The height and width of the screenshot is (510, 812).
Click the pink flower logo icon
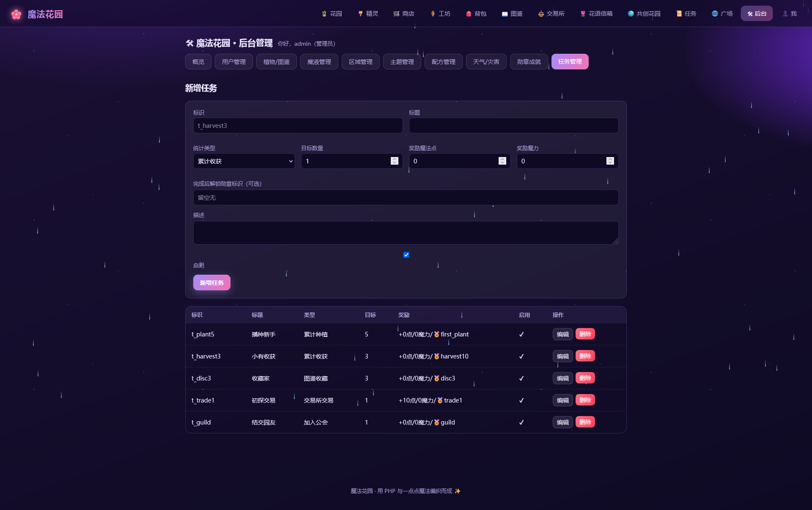16,14
